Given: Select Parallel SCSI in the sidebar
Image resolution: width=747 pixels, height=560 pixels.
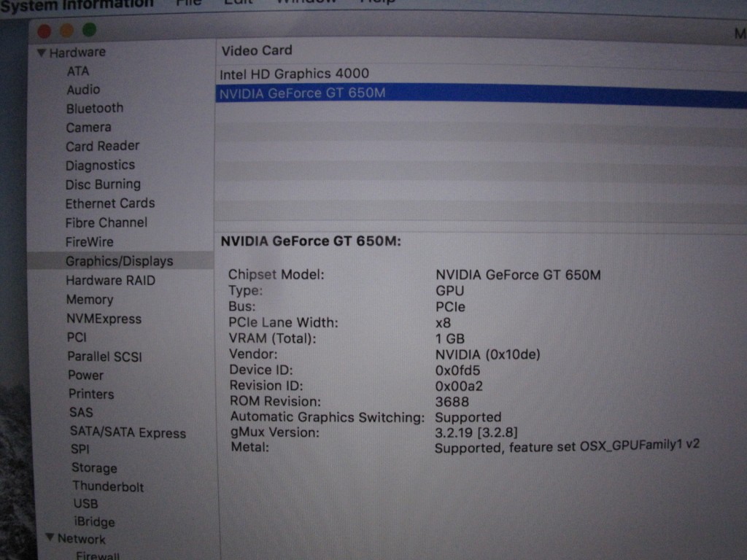Looking at the screenshot, I should tap(105, 357).
